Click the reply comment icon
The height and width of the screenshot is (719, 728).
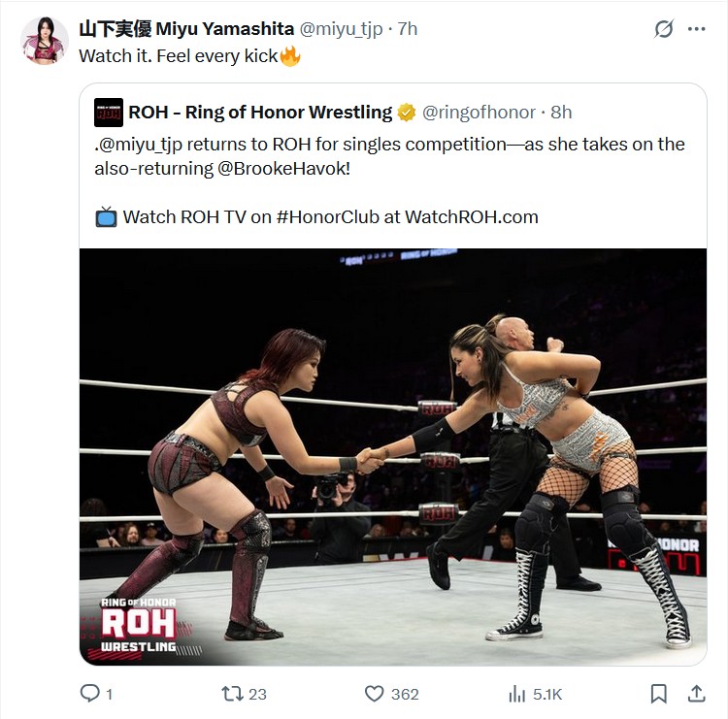click(x=89, y=694)
